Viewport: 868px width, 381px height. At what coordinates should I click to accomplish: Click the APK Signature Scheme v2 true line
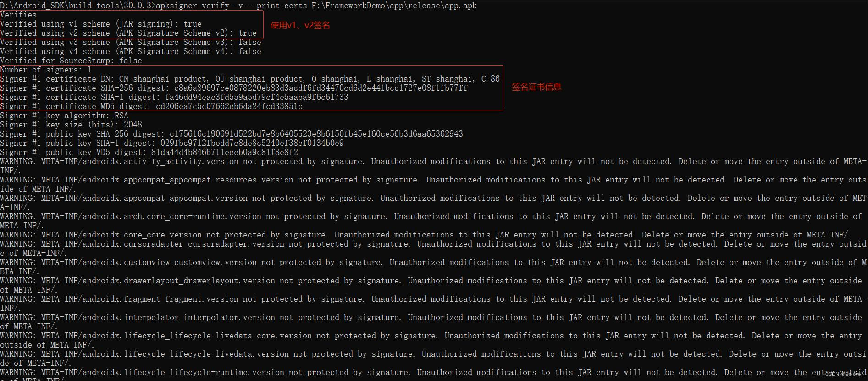pyautogui.click(x=128, y=33)
